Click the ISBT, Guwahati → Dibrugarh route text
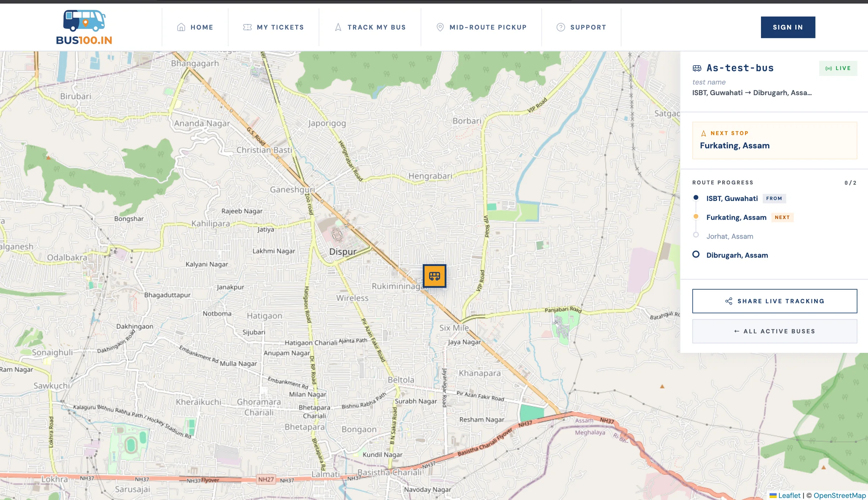The width and height of the screenshot is (868, 500). click(752, 93)
